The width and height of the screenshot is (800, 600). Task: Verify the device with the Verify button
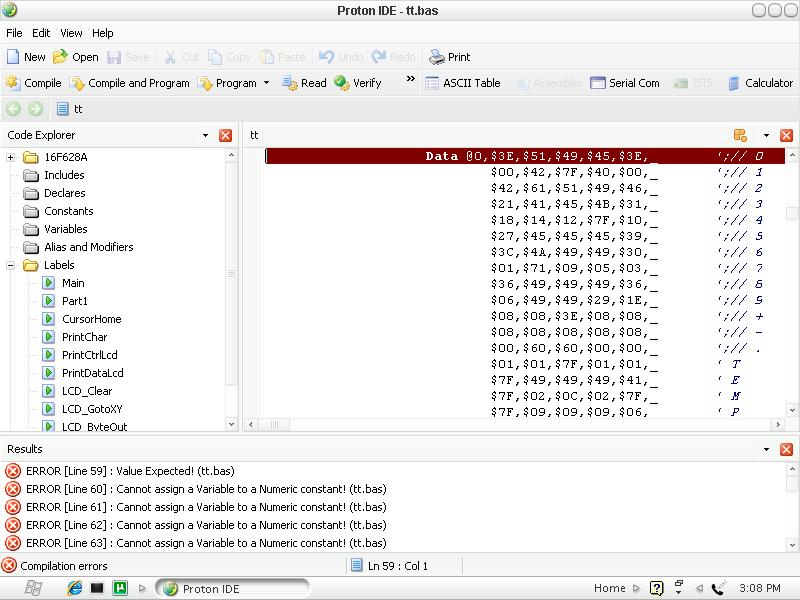pyautogui.click(x=358, y=83)
